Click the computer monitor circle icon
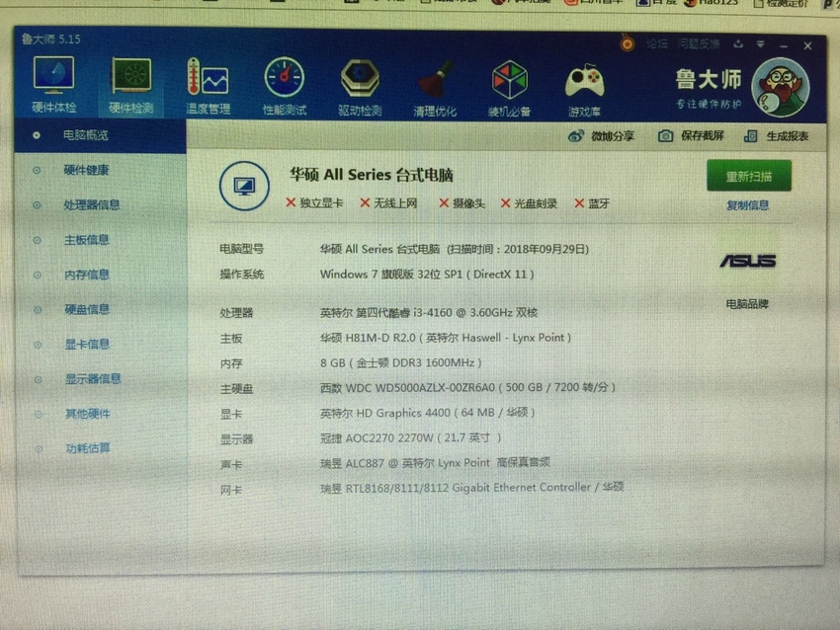Screen dimensions: 840x630 pos(244,186)
